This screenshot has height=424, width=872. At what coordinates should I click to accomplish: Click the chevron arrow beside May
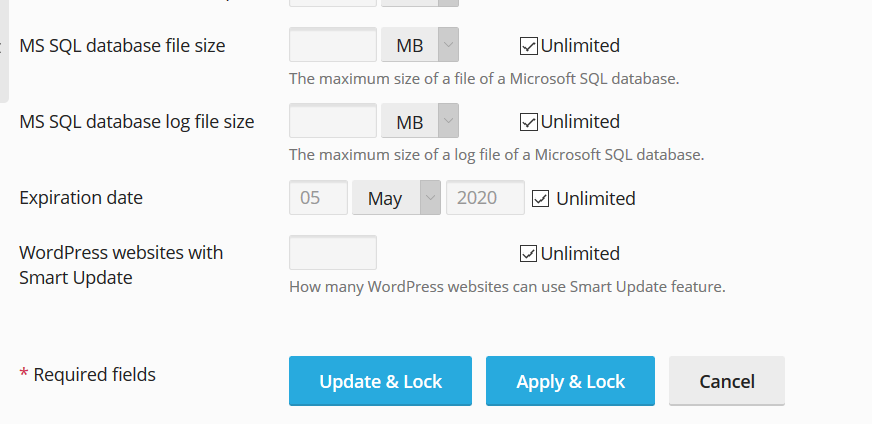[x=430, y=198]
